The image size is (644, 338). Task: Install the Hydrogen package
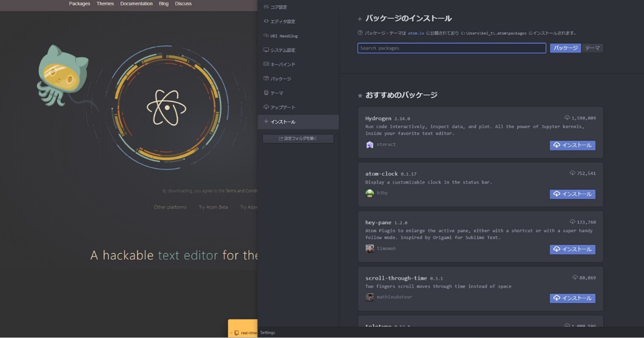pyautogui.click(x=572, y=145)
